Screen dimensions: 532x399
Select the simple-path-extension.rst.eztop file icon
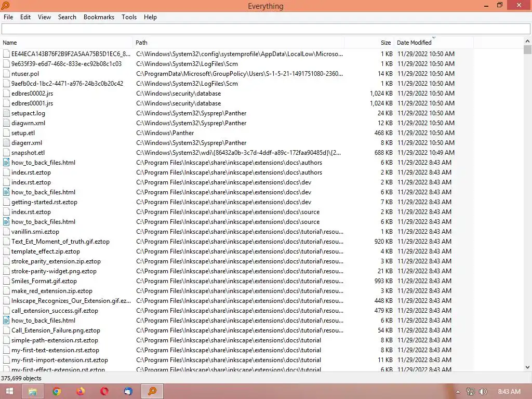coord(6,340)
